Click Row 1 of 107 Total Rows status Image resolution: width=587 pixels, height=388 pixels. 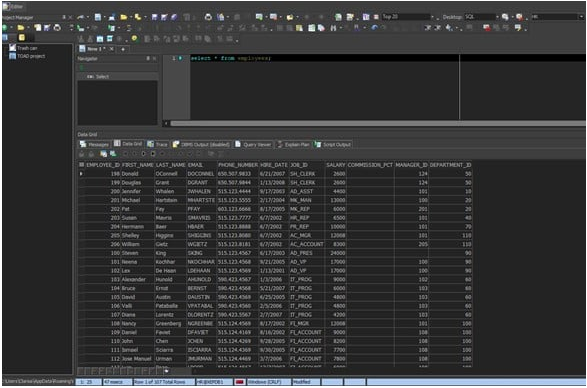point(164,382)
